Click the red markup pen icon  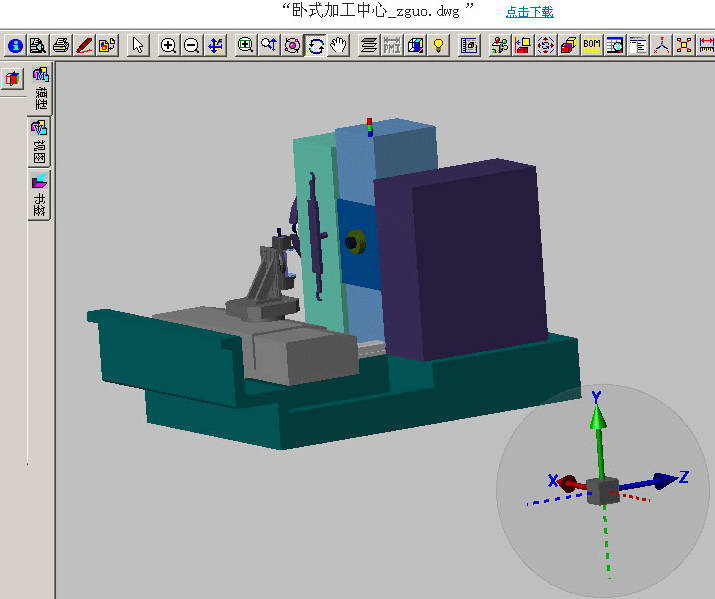(x=85, y=45)
